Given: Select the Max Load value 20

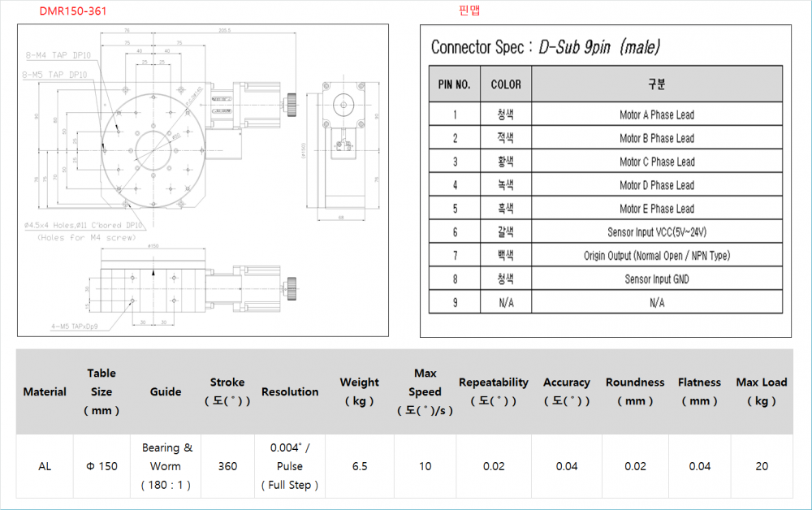Looking at the screenshot, I should click(x=761, y=466).
